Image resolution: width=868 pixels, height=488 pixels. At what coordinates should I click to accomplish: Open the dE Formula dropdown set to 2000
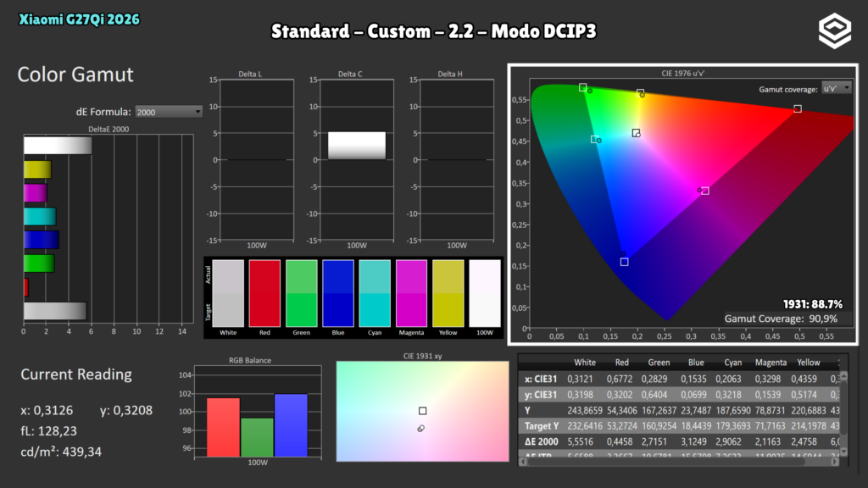pos(169,112)
